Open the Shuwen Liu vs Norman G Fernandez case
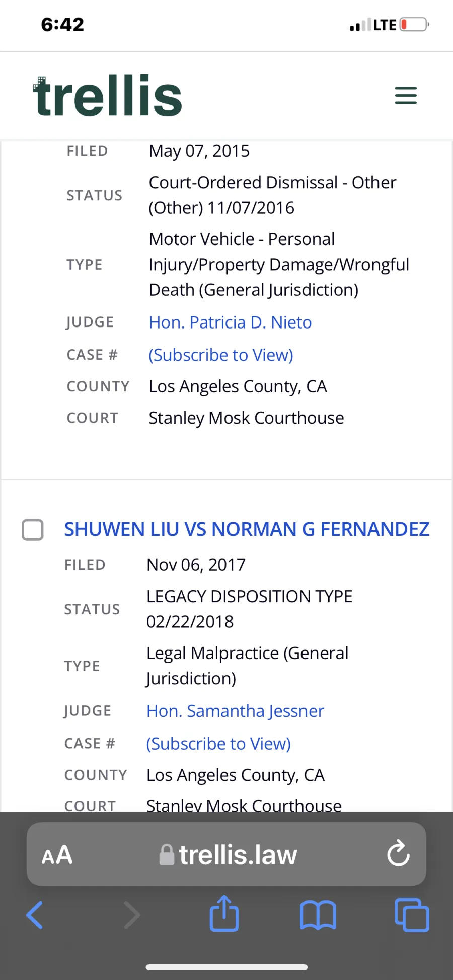Viewport: 453px width, 980px height. point(247,529)
